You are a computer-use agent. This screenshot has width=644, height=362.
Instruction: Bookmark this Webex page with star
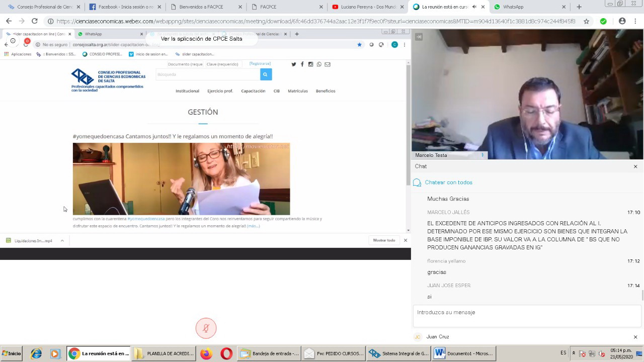point(586,21)
